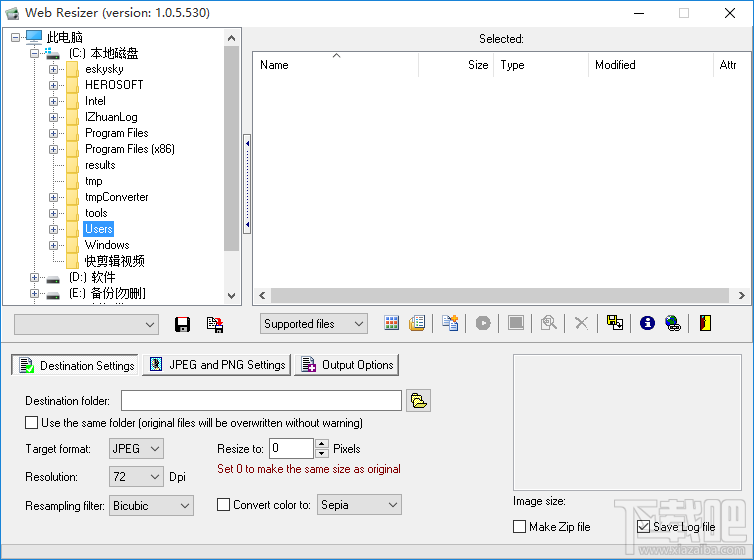Select the IZhuanLog folder
The width and height of the screenshot is (754, 560).
111,117
